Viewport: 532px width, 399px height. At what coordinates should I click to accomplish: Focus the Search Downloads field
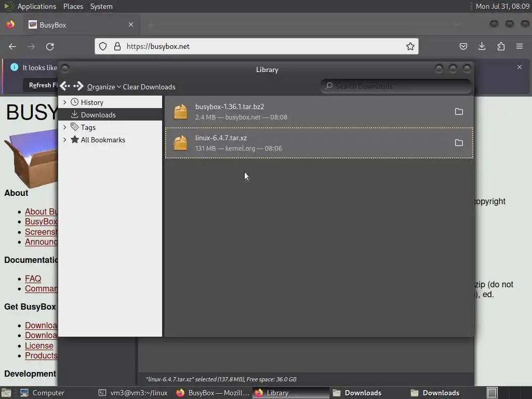click(x=395, y=86)
